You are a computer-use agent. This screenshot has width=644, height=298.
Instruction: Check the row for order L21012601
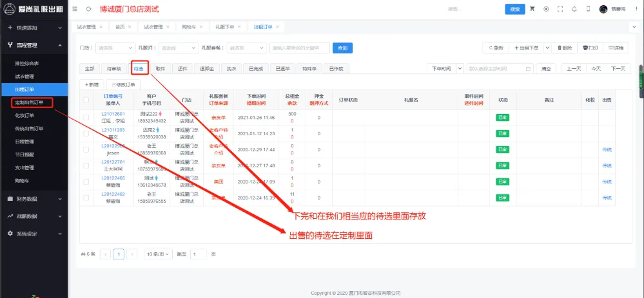coord(86,117)
